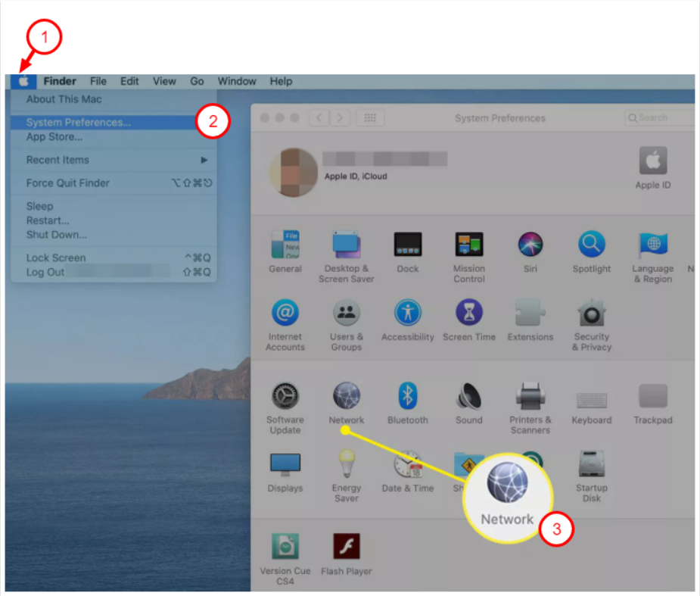Viewport: 700px width, 596px height.
Task: Open Software Update pane
Action: (285, 396)
